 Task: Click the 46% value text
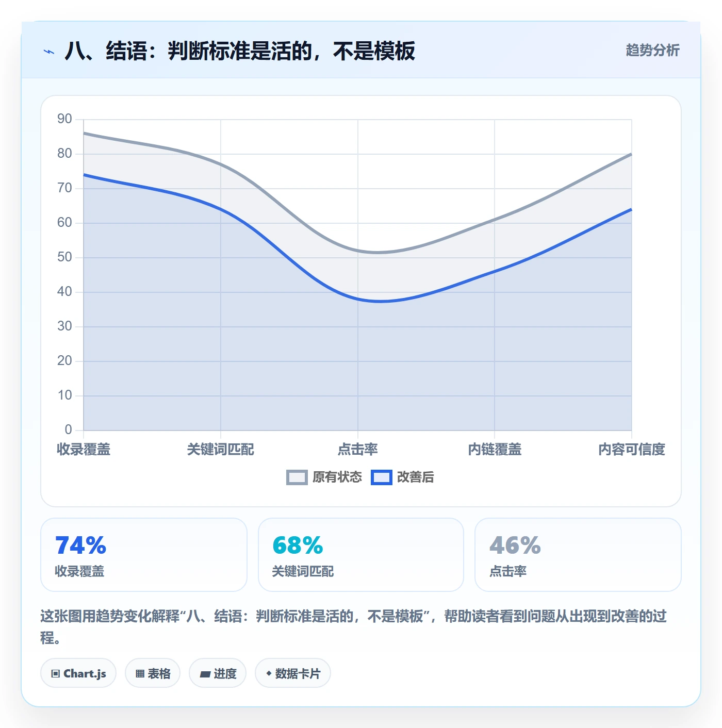tap(515, 545)
